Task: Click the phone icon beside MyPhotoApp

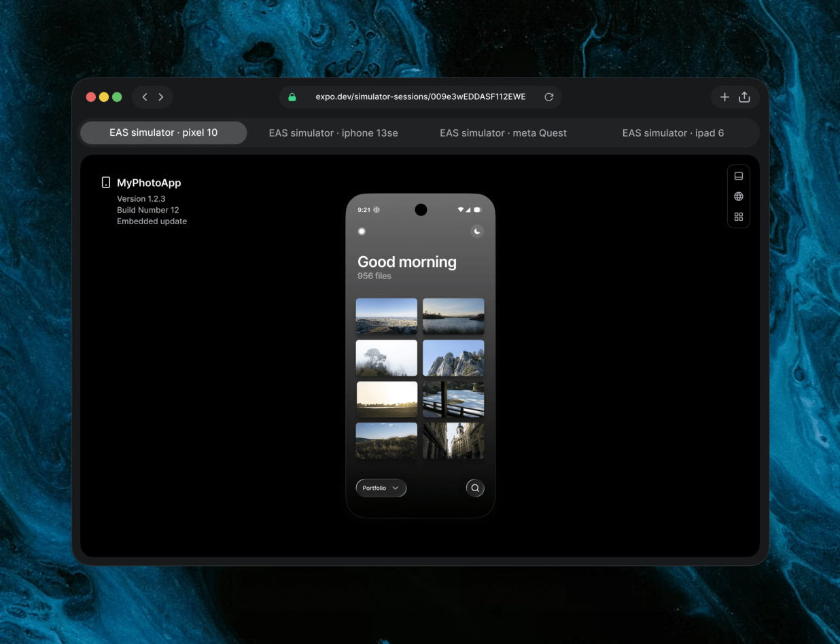Action: pos(106,183)
